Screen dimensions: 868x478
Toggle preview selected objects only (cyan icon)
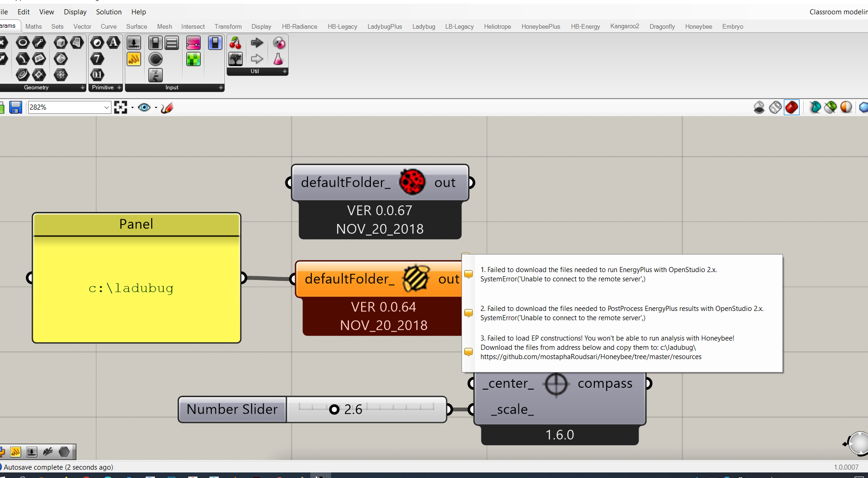coord(815,107)
